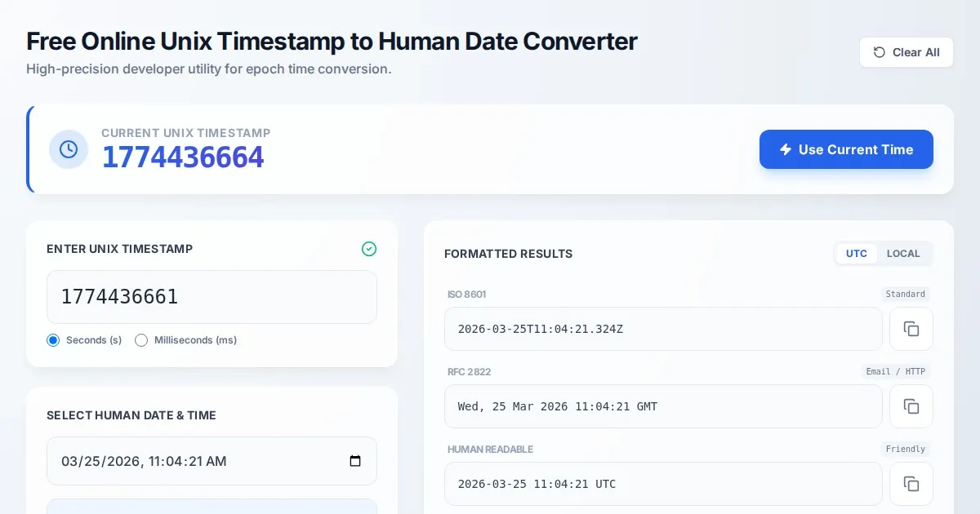980x514 pixels.
Task: Click the human date and time input
Action: [x=196, y=461]
